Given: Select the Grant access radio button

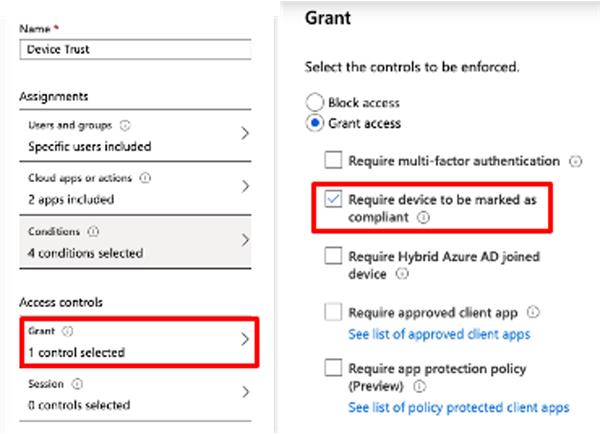Looking at the screenshot, I should [314, 123].
